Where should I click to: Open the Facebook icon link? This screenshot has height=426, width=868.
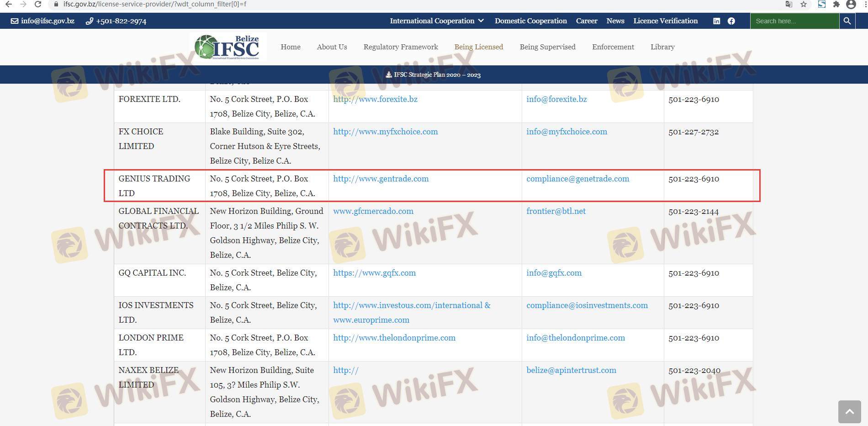[731, 21]
